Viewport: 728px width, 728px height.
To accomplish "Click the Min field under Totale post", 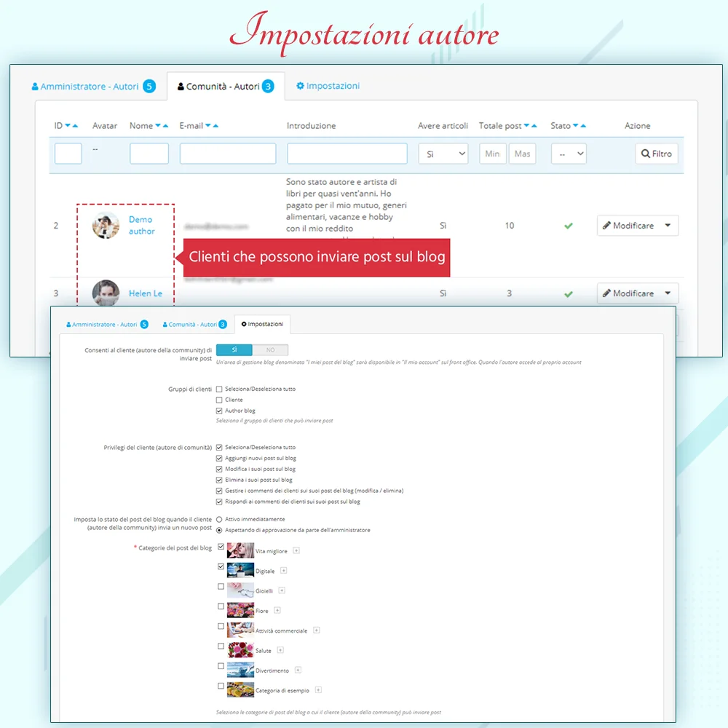I will click(492, 154).
